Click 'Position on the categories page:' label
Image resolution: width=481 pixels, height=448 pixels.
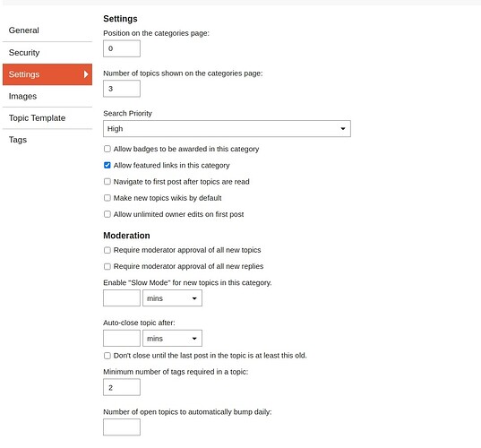pyautogui.click(x=156, y=33)
